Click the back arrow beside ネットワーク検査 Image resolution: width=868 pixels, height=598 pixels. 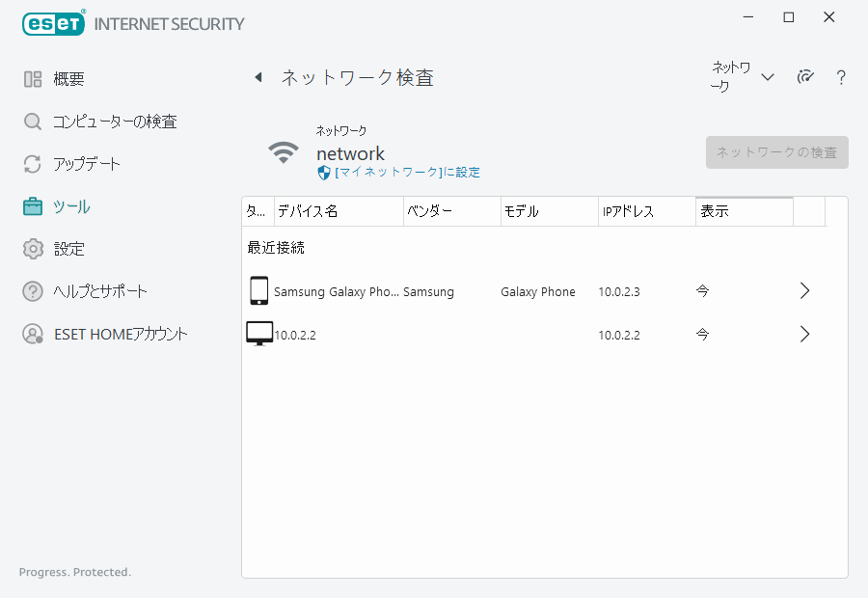258,78
